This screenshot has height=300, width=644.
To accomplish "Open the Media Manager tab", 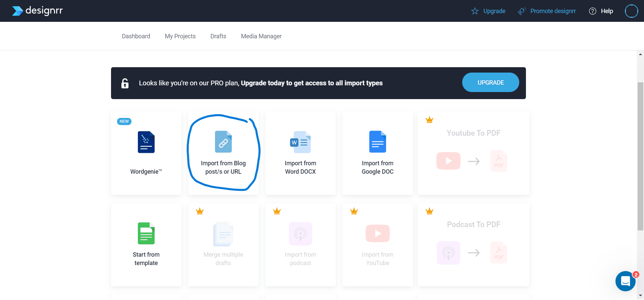I will click(261, 36).
